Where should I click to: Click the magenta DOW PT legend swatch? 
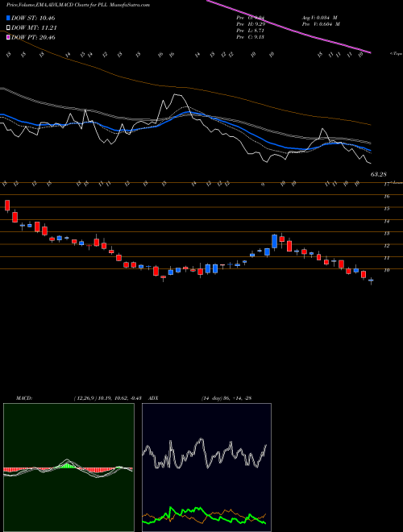8,37
